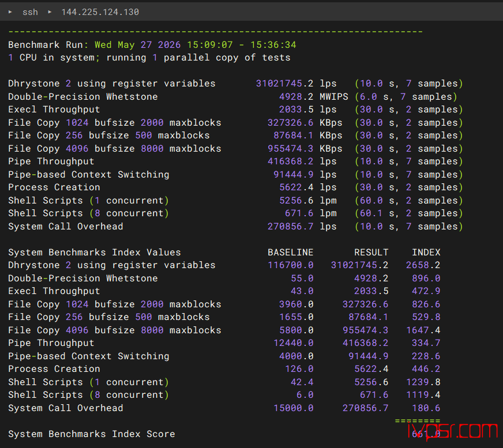Click the System Benchmarks Index Score label

pos(91,434)
